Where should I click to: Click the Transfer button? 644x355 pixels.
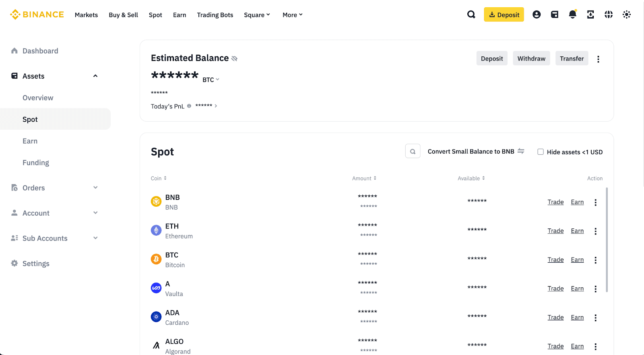572,58
